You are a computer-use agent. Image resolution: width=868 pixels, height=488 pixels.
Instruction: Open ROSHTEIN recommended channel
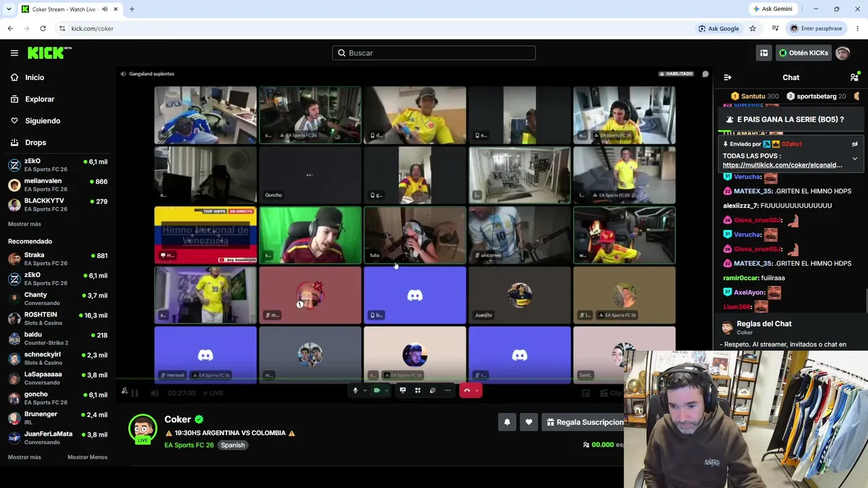[58, 319]
